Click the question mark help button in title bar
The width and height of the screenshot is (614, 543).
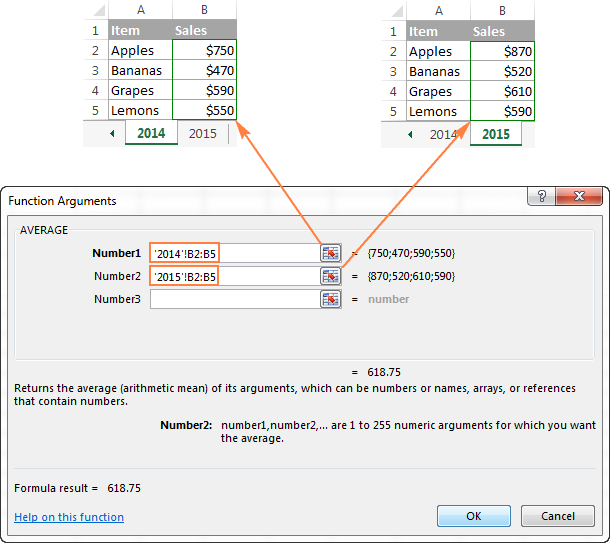541,198
